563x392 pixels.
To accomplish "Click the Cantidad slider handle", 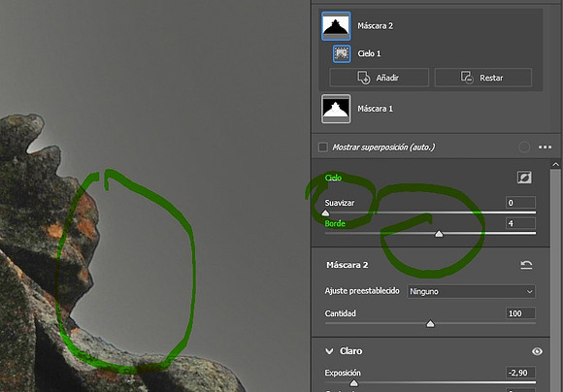I will click(430, 324).
